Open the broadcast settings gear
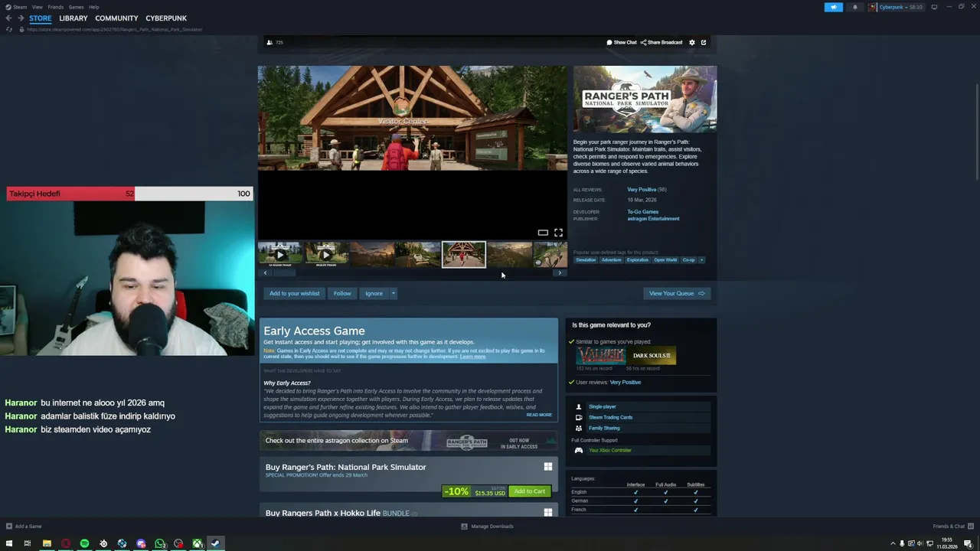 point(692,43)
